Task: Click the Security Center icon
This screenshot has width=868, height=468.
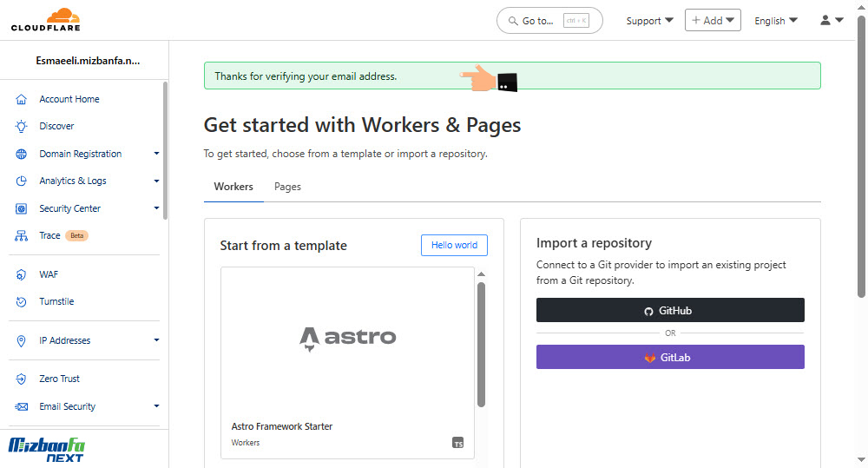Action: [21, 208]
